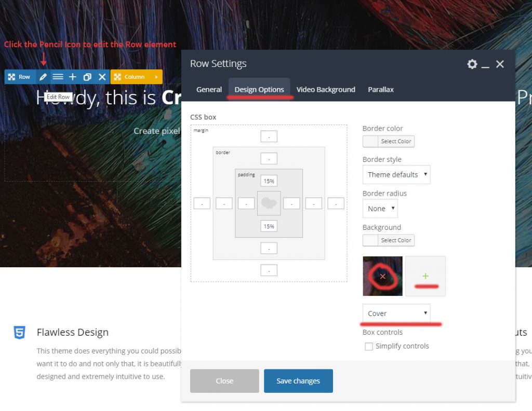532x411 pixels.
Task: Pick a border color via Select Color
Action: [x=389, y=141]
